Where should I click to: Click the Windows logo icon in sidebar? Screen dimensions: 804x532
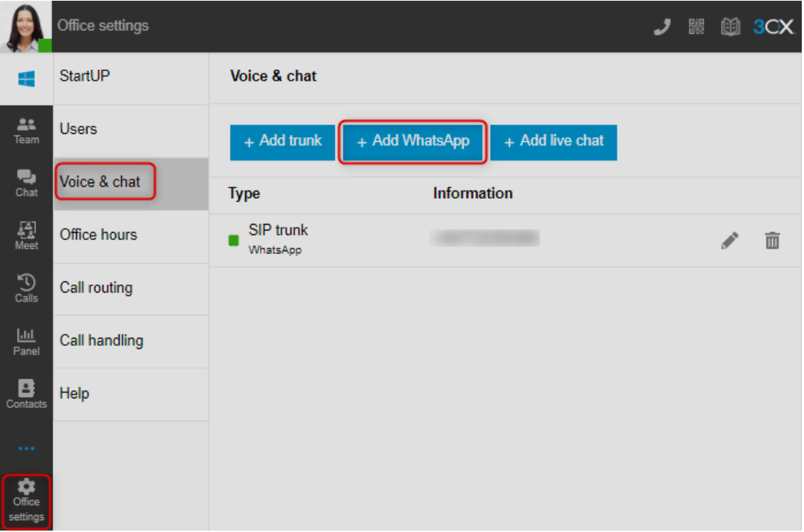(27, 78)
